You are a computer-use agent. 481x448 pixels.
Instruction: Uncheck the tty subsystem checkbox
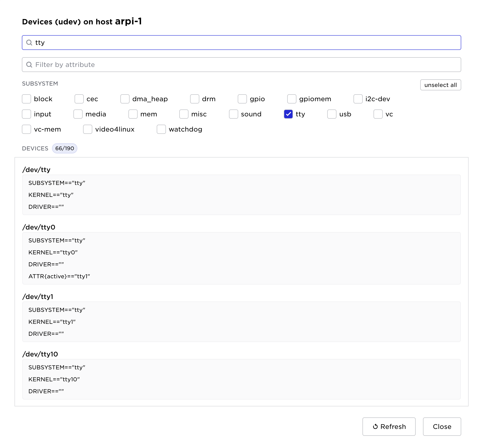tap(288, 114)
